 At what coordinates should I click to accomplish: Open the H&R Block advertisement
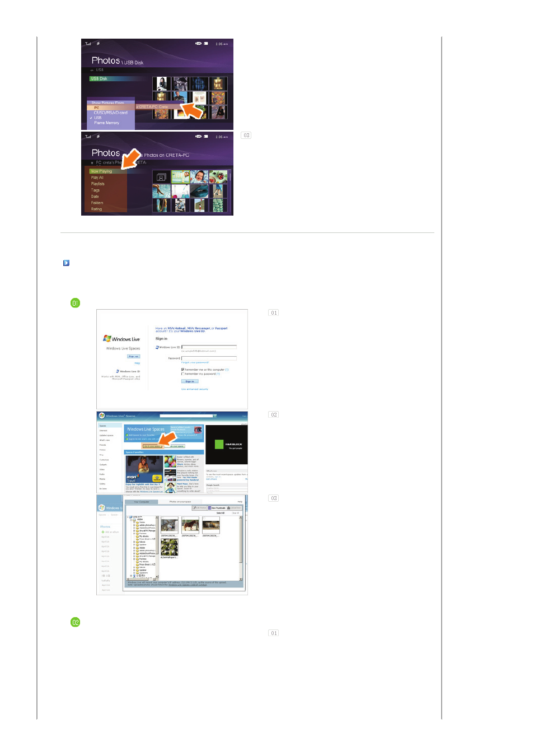coord(227,445)
